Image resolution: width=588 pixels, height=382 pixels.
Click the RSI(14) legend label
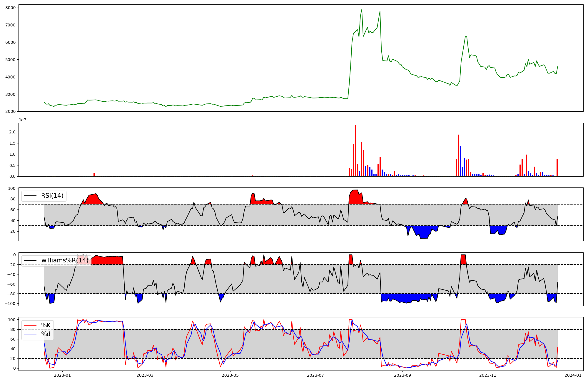52,196
